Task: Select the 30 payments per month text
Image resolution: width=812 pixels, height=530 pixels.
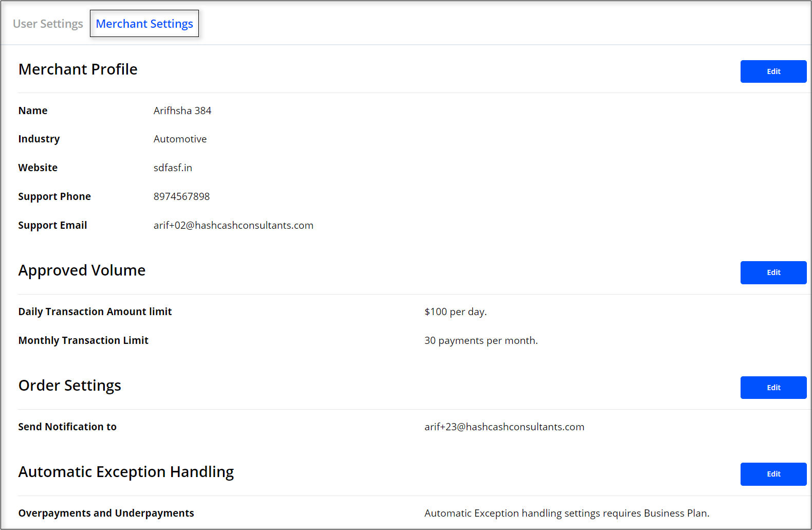Action: [x=481, y=341]
